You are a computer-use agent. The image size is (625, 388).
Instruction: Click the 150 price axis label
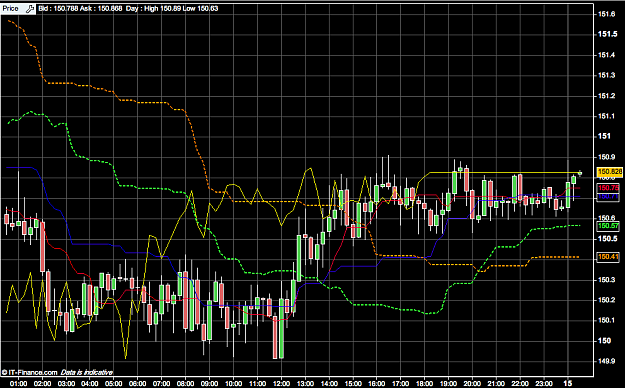(604, 341)
